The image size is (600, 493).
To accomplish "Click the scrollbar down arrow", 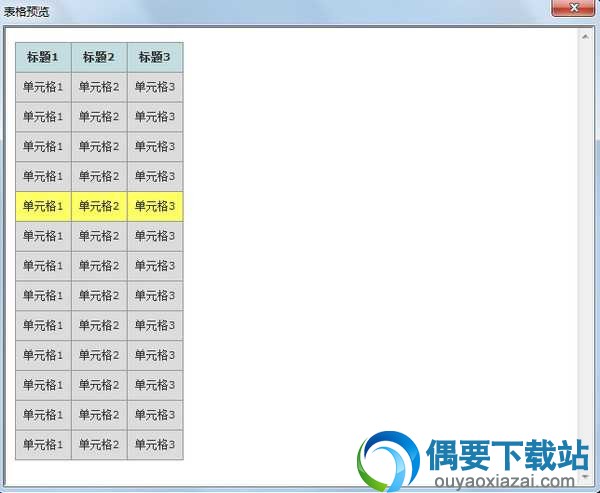I will tap(585, 477).
